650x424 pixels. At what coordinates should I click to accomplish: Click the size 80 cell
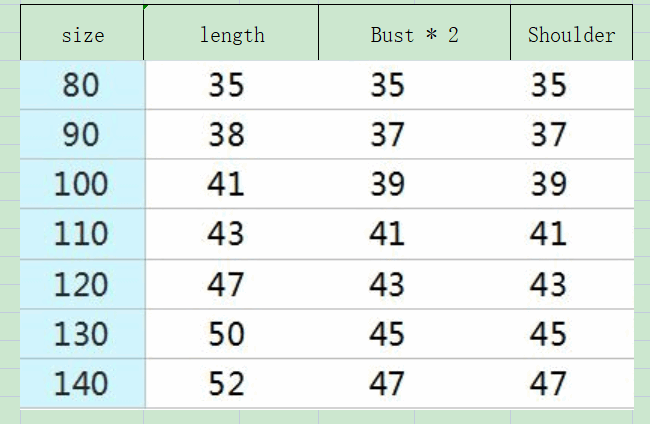pyautogui.click(x=82, y=85)
